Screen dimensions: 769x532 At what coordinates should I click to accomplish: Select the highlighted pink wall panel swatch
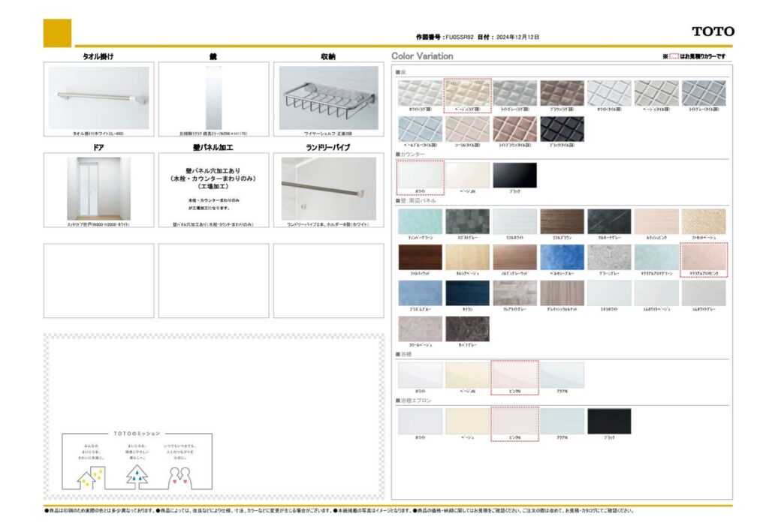coord(703,257)
